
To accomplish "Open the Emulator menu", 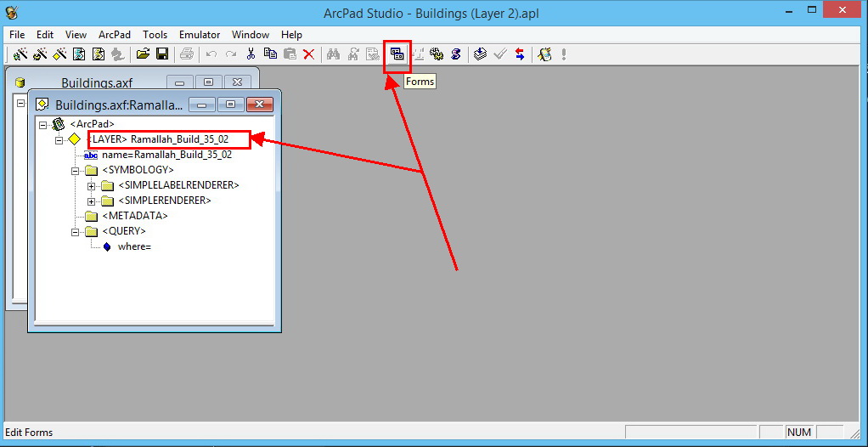I will 200,34.
